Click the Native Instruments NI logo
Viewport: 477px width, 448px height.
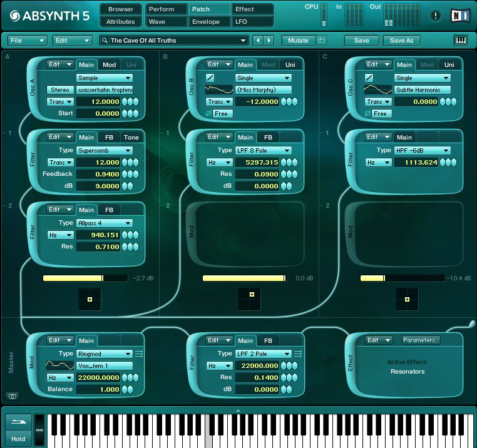coord(459,16)
